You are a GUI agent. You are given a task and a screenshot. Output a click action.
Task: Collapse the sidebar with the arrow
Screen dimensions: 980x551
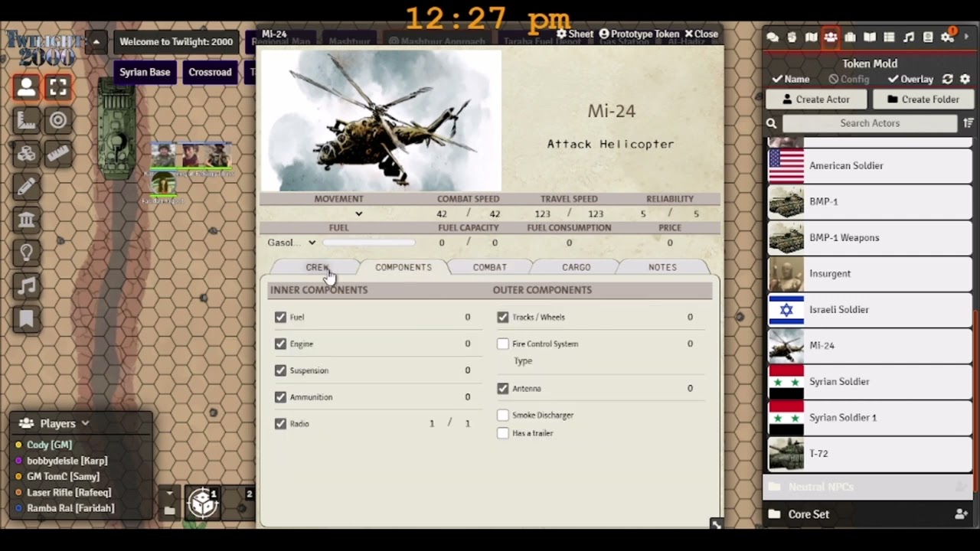click(x=966, y=37)
